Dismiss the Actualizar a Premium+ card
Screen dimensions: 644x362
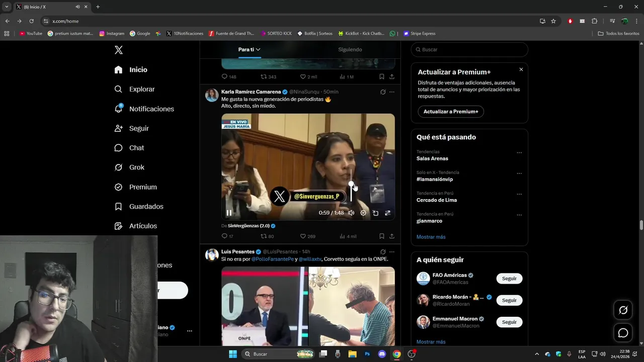tap(521, 69)
